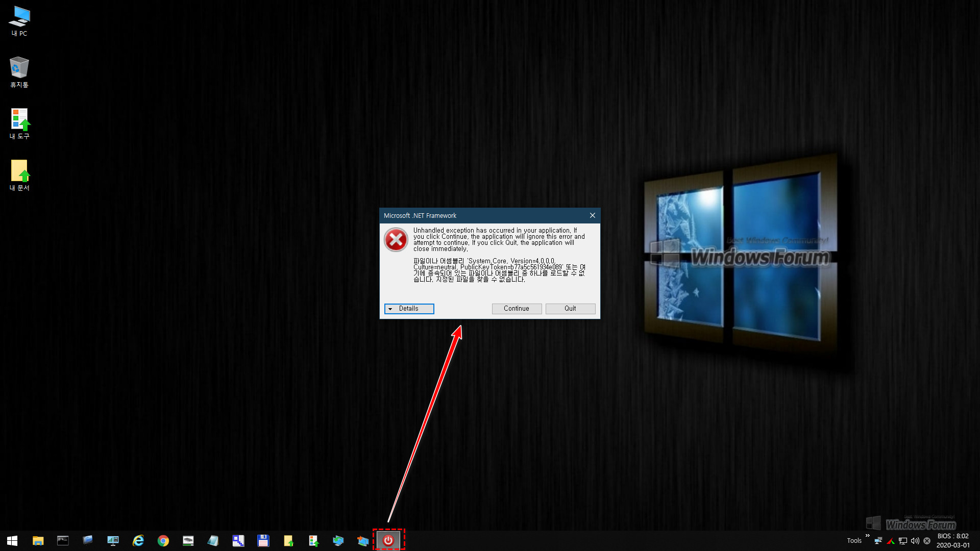Screen dimensions: 980x551
Task: Click the white monitor outline tray icon
Action: click(903, 541)
